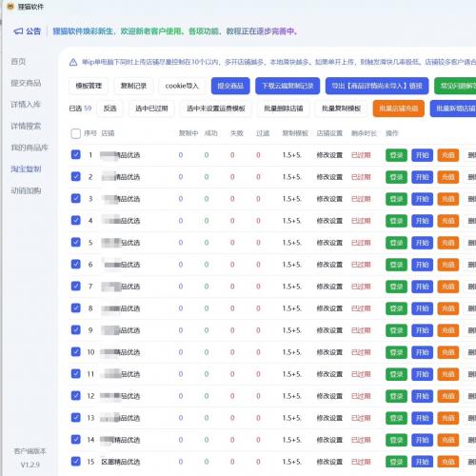Click the store name in row 15
Image resolution: width=476 pixels, height=476 pixels.
pyautogui.click(x=121, y=462)
